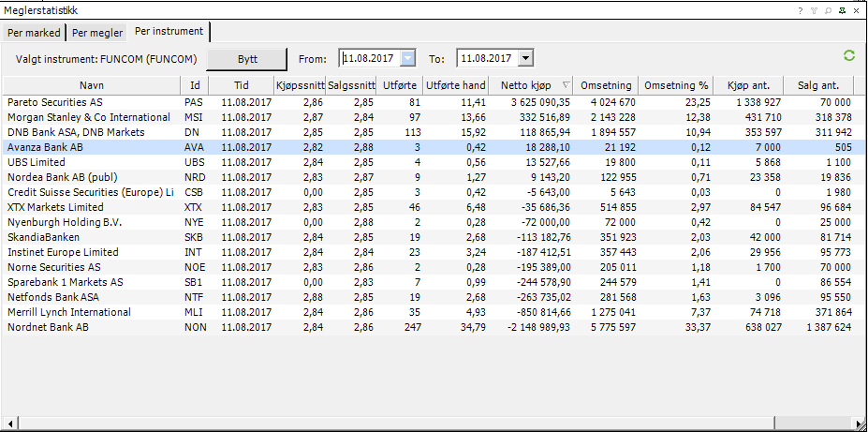This screenshot has width=868, height=432.
Task: Click turnover value 4 024 670
Action: pos(611,102)
